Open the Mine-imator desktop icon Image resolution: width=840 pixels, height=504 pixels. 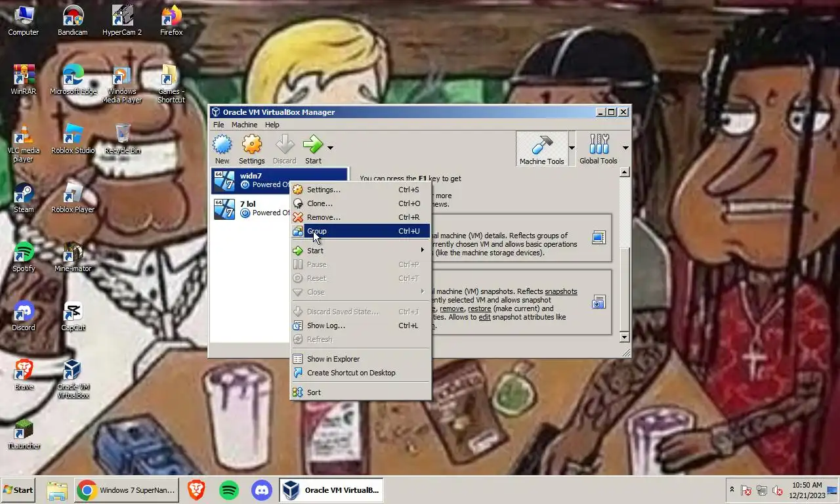click(73, 257)
